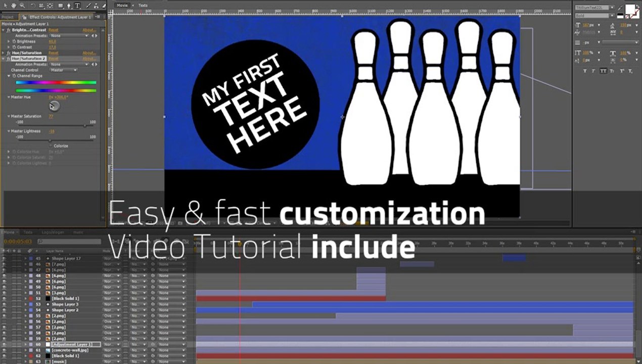Reset the first Hue/Saturation effect
This screenshot has height=364, width=642.
(x=53, y=53)
